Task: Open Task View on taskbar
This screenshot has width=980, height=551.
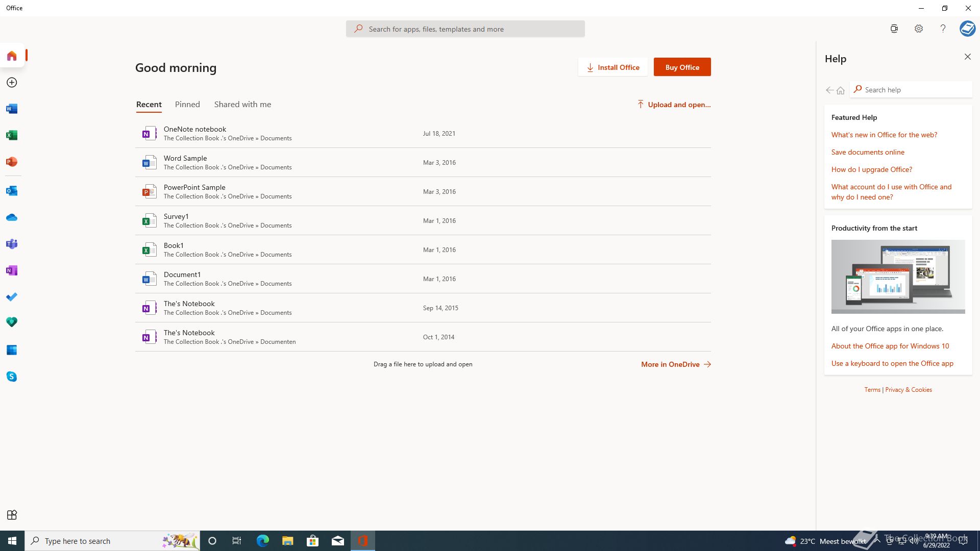Action: [x=237, y=541]
